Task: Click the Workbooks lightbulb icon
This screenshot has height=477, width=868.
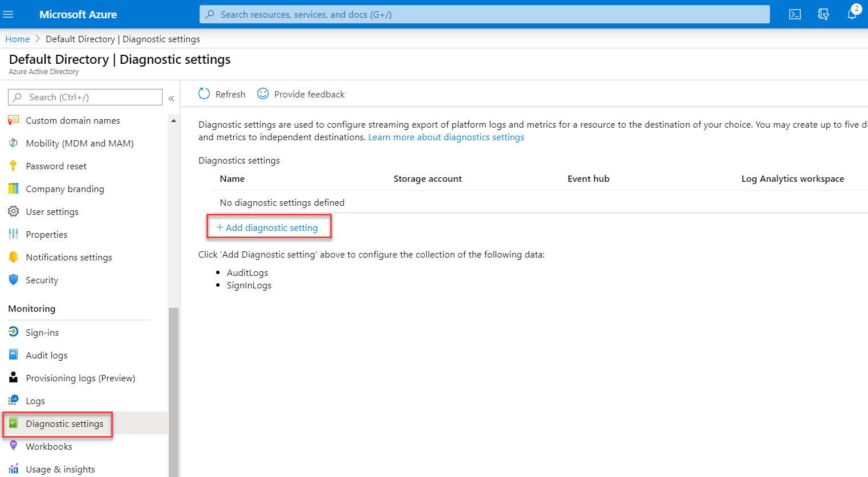Action: point(13,446)
